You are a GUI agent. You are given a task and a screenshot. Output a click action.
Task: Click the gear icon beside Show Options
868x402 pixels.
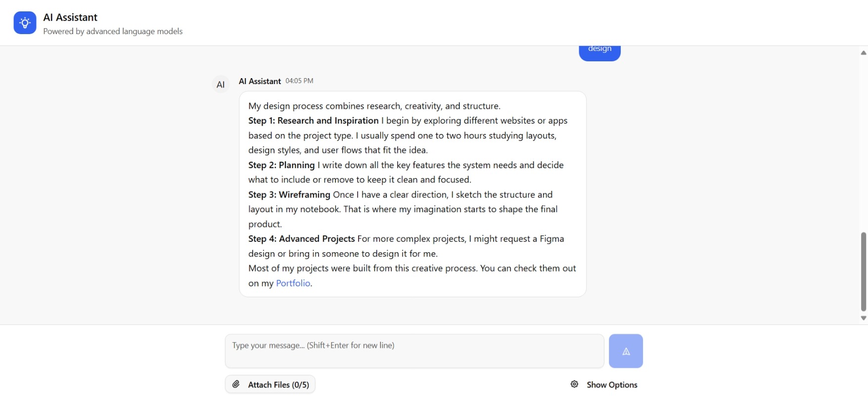click(574, 384)
